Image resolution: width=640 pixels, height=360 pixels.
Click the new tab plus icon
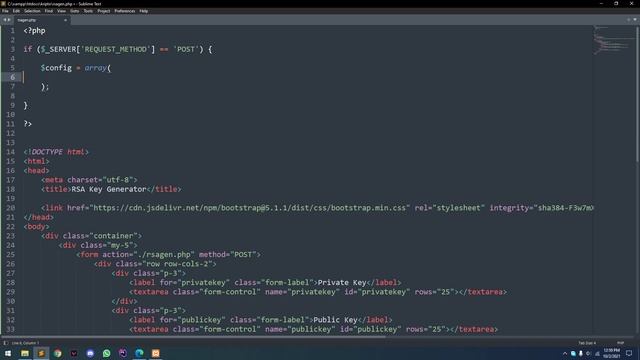pos(629,20)
